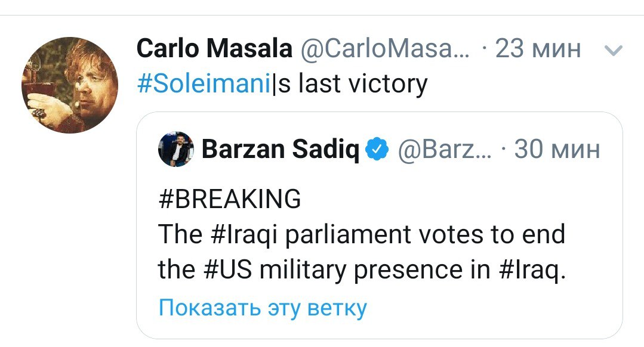Open Barzan Sadiq's small avatar

tap(175, 149)
